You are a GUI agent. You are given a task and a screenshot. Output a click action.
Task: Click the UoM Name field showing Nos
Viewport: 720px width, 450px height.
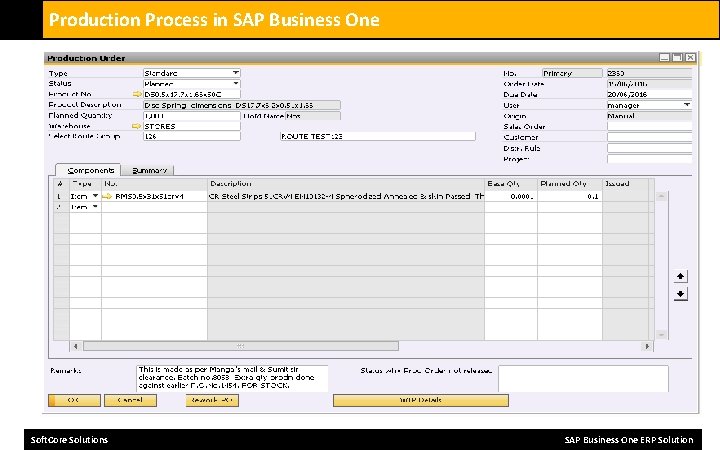click(313, 116)
